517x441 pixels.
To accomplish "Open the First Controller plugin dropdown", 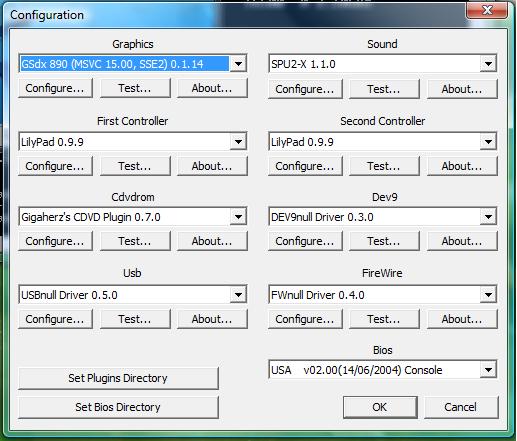I will pyautogui.click(x=238, y=141).
